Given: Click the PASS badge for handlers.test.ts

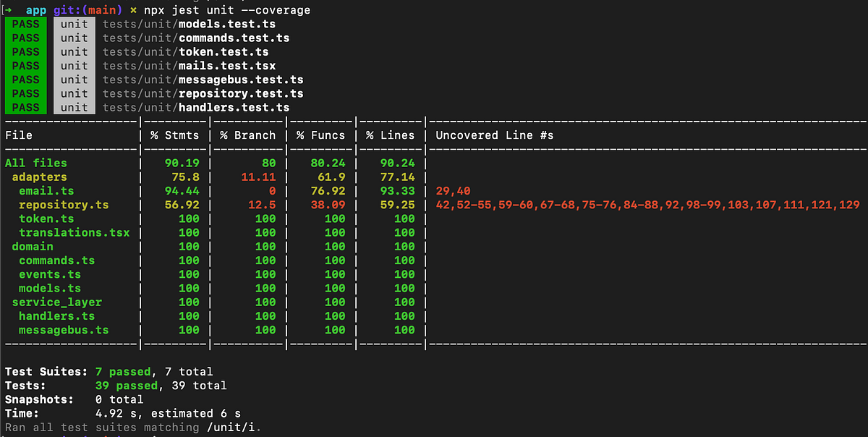Looking at the screenshot, I should [25, 107].
